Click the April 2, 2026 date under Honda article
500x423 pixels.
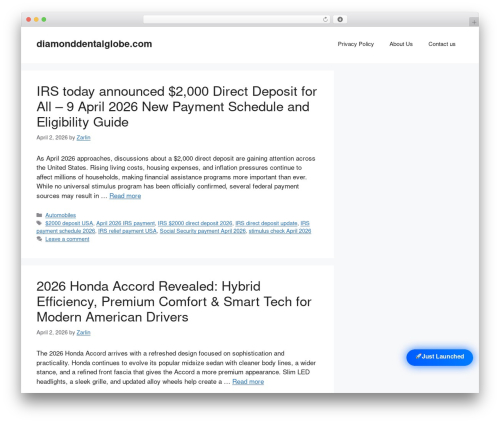click(52, 333)
